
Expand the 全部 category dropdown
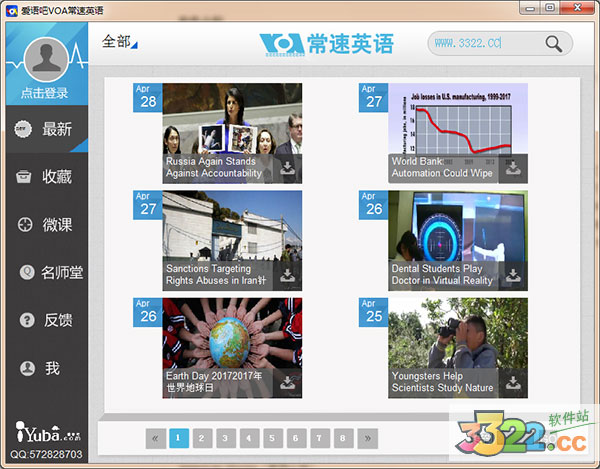point(119,42)
